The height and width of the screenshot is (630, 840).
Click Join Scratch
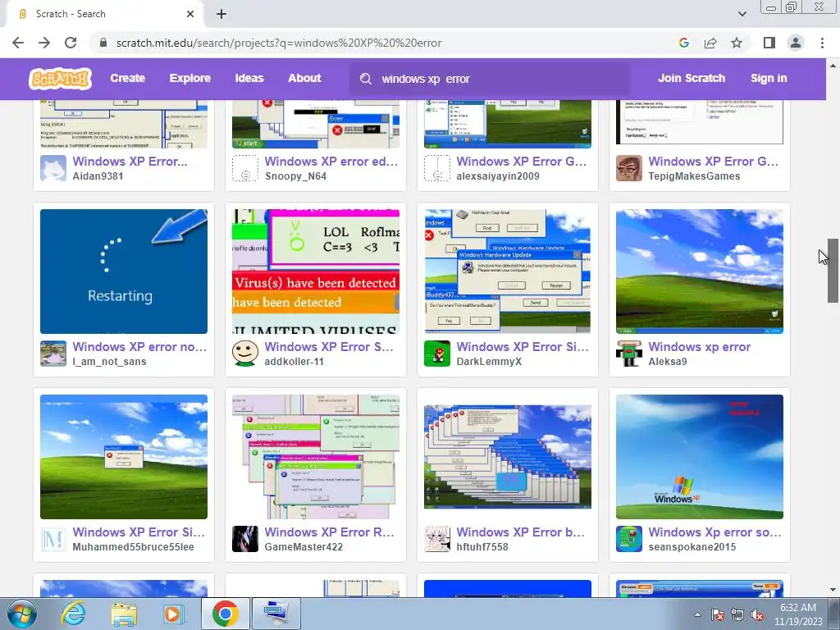tap(691, 78)
